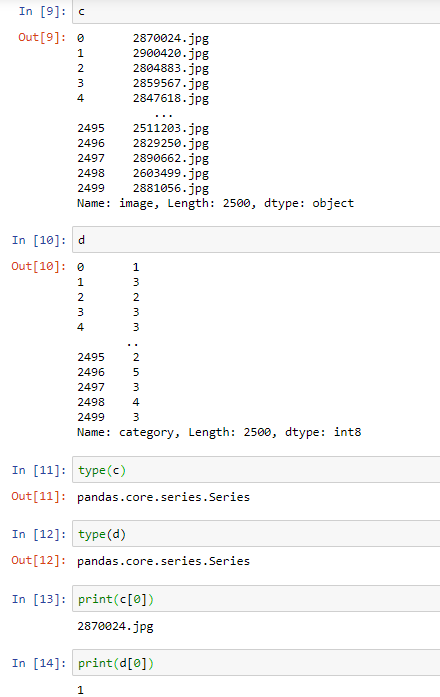This screenshot has width=440, height=697.
Task: Click the 'Name: category, Length: 2500' summary line
Action: click(x=219, y=433)
